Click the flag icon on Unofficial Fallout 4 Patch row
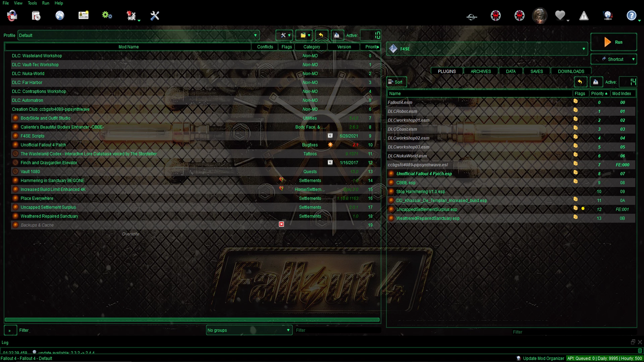This screenshot has height=362, width=644. [330, 144]
